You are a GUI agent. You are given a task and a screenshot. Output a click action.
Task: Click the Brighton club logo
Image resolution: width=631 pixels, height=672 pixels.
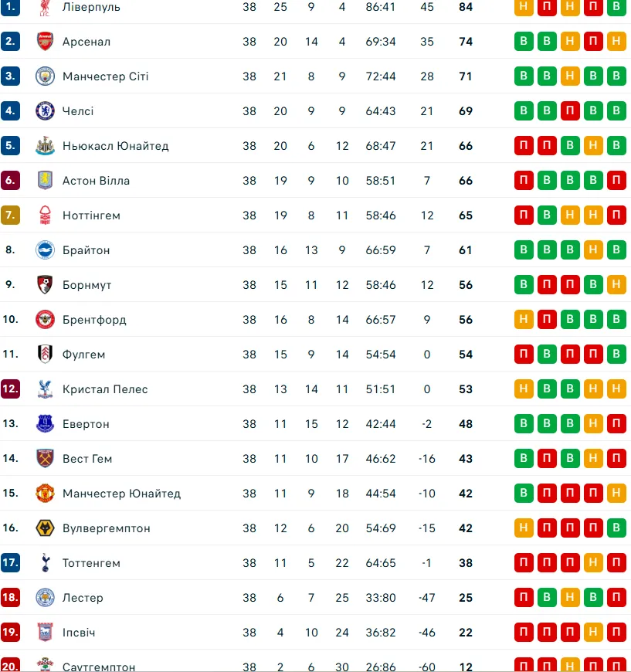45,249
